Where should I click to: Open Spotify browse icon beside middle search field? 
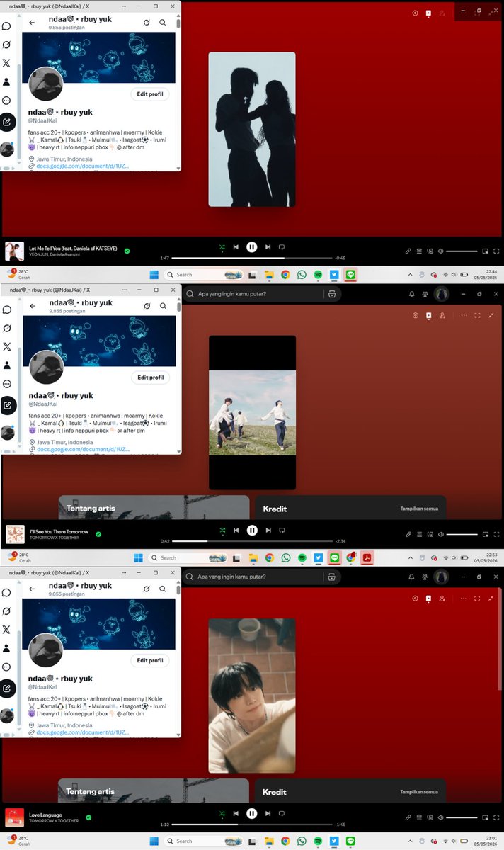click(x=331, y=294)
